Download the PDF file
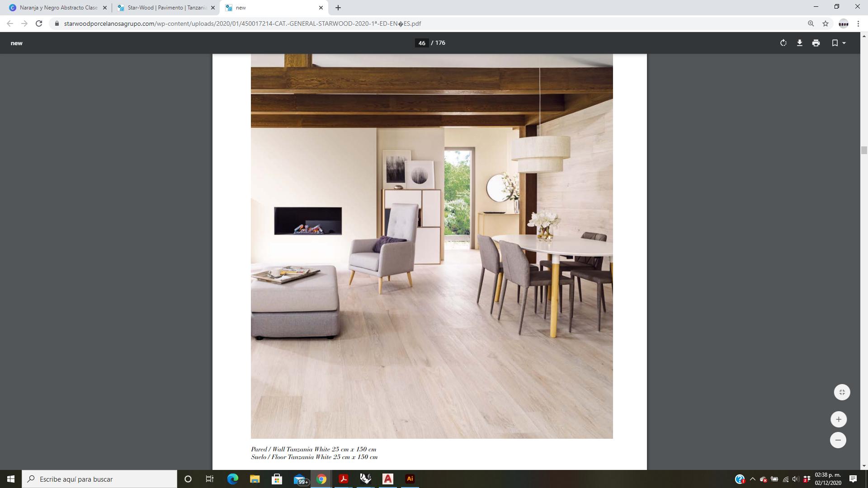 [x=799, y=43]
